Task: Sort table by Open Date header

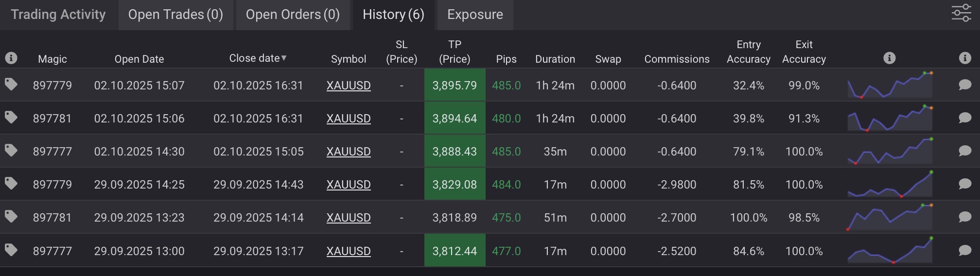Action: [x=139, y=59]
